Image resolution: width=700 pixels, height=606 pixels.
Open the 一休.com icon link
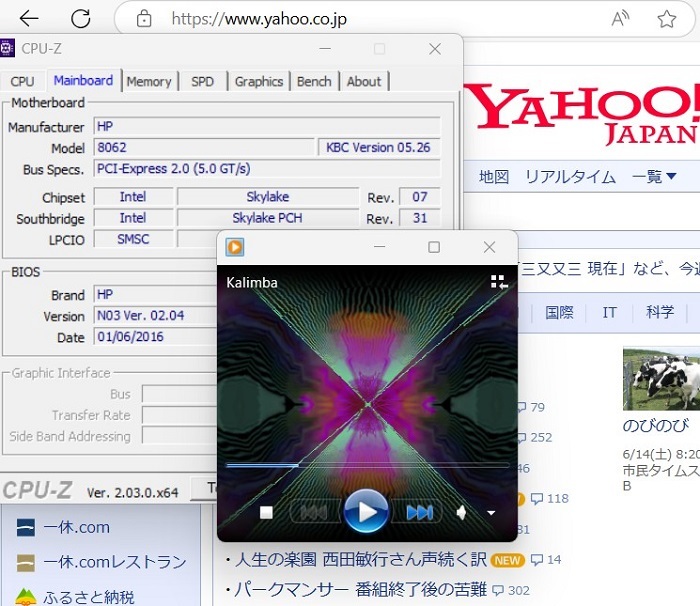(25, 527)
